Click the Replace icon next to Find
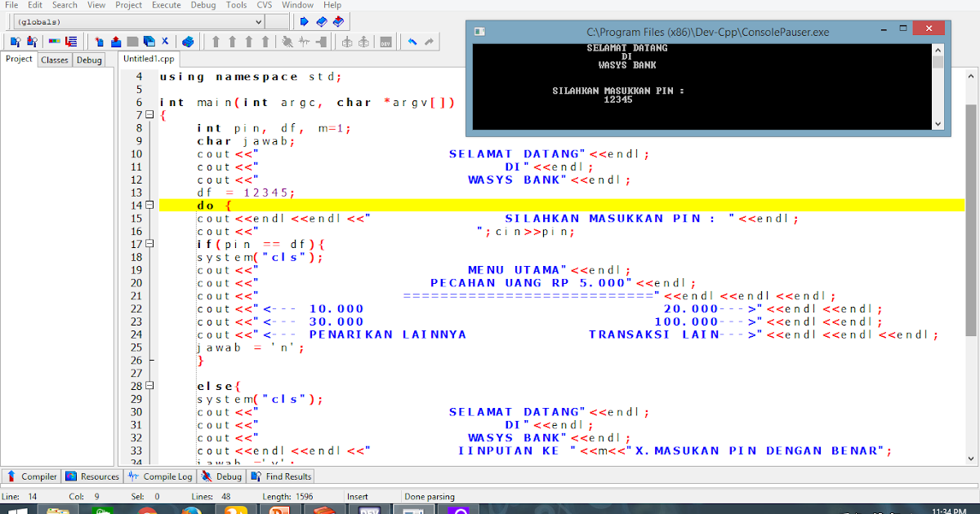 (x=32, y=41)
